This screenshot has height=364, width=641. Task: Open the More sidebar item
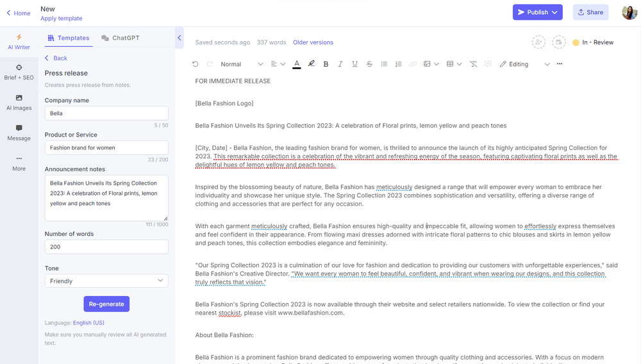[19, 163]
